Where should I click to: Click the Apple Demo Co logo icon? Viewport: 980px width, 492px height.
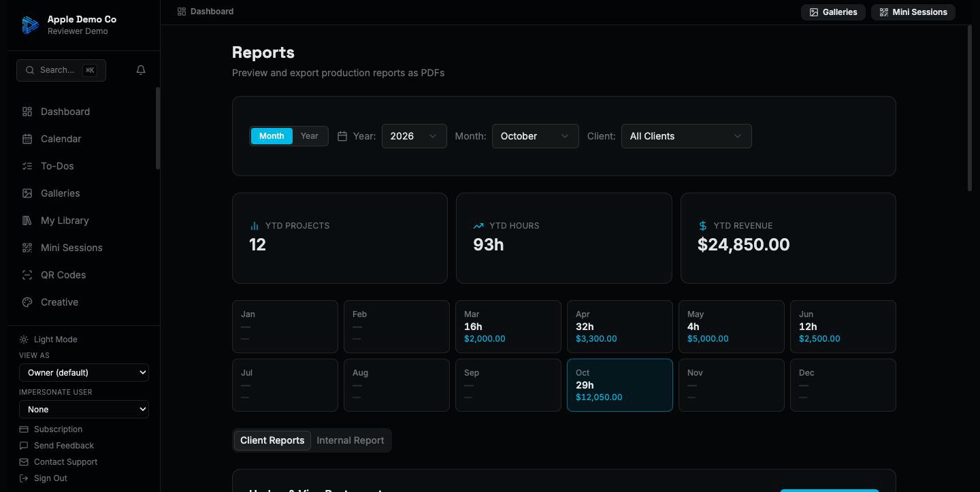30,25
